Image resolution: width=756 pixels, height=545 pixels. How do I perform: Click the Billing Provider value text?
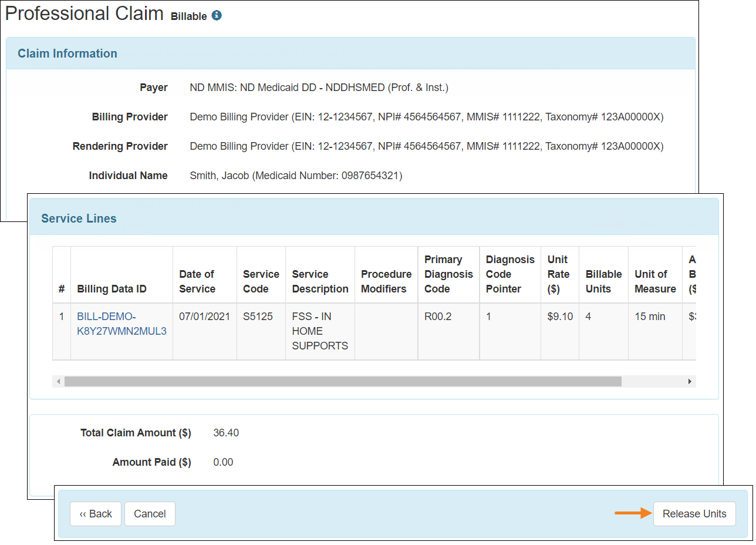coord(426,117)
